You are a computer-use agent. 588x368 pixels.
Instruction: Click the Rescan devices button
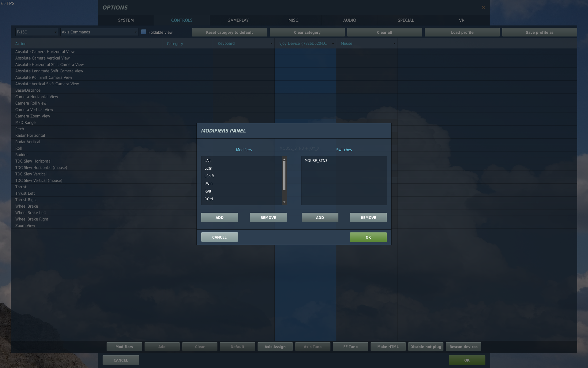click(x=463, y=347)
